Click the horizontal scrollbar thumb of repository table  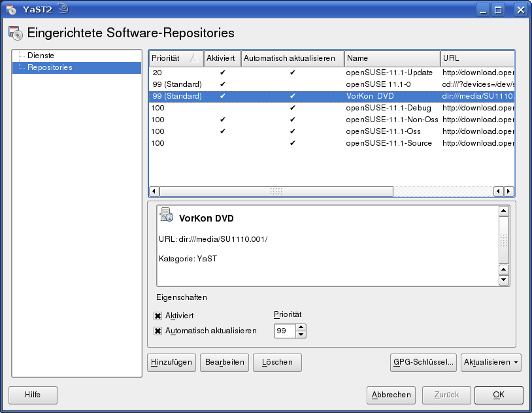[x=276, y=191]
